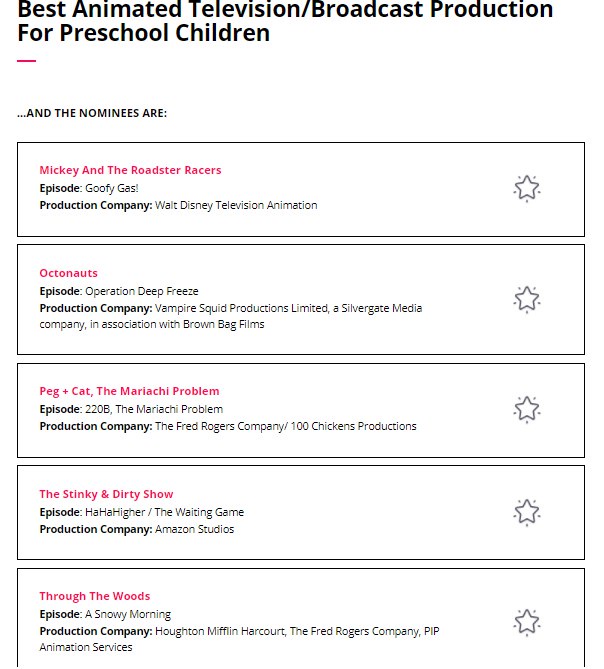The image size is (604, 669).
Task: Select the Through The Woods star icon
Action: (x=527, y=622)
